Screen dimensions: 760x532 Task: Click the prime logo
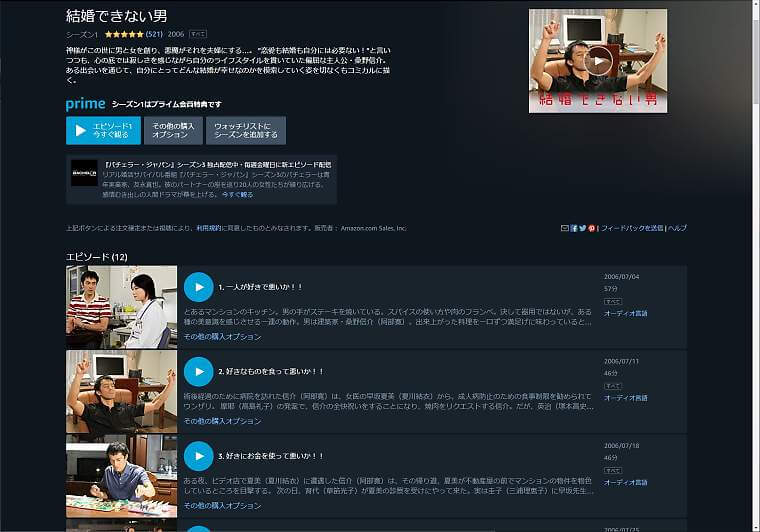tap(85, 104)
